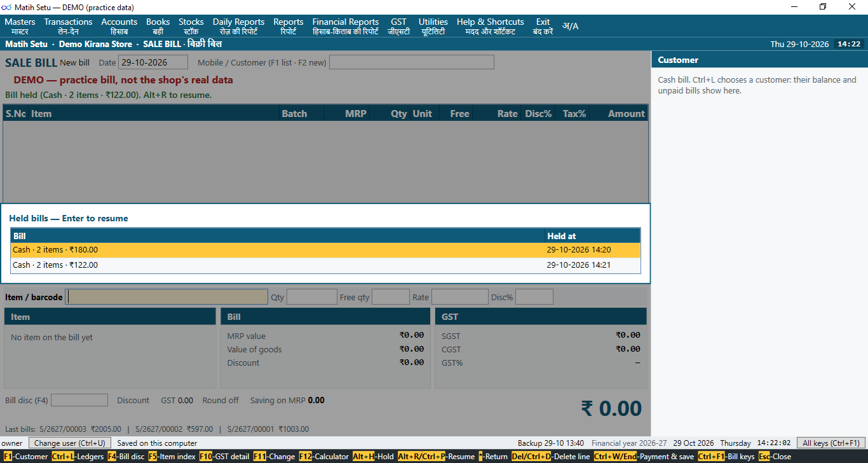The height and width of the screenshot is (463, 868).
Task: Click the bill Date field
Action: [x=153, y=62]
